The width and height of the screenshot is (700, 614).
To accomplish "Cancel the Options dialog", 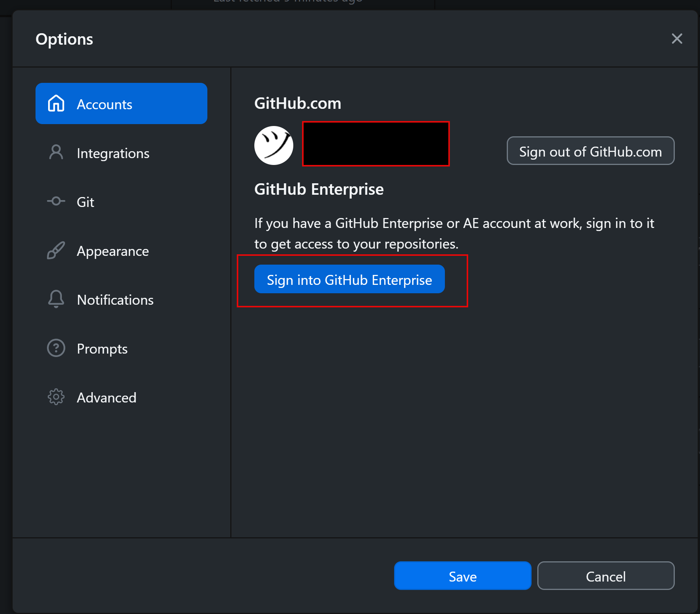I will coord(606,576).
